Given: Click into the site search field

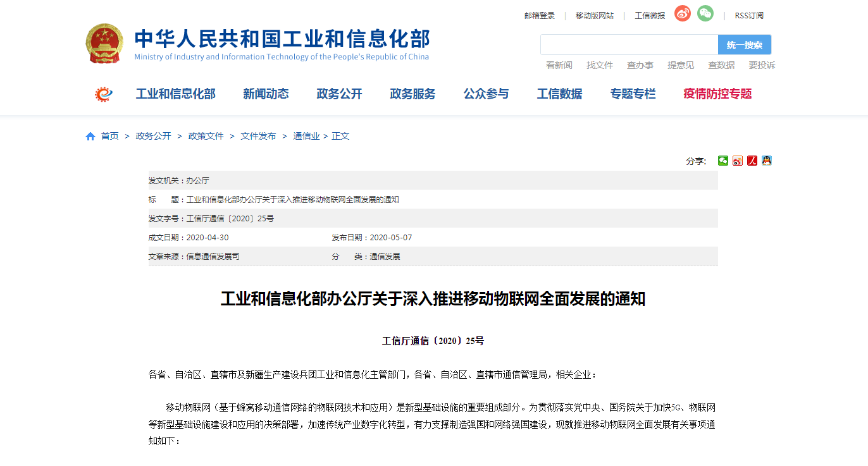Looking at the screenshot, I should click(x=629, y=45).
